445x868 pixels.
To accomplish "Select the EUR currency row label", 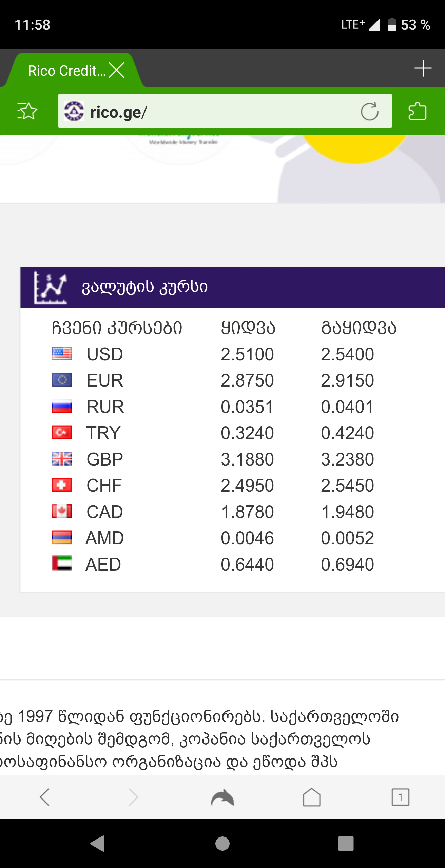I will tap(105, 380).
